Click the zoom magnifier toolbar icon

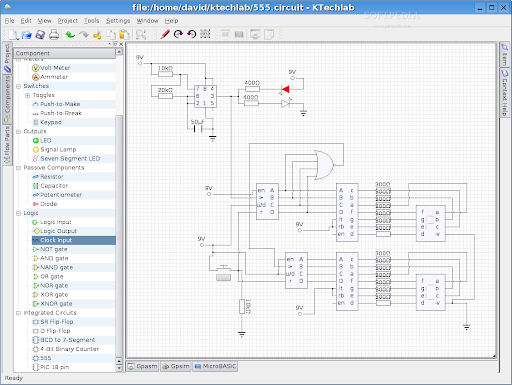pos(141,34)
